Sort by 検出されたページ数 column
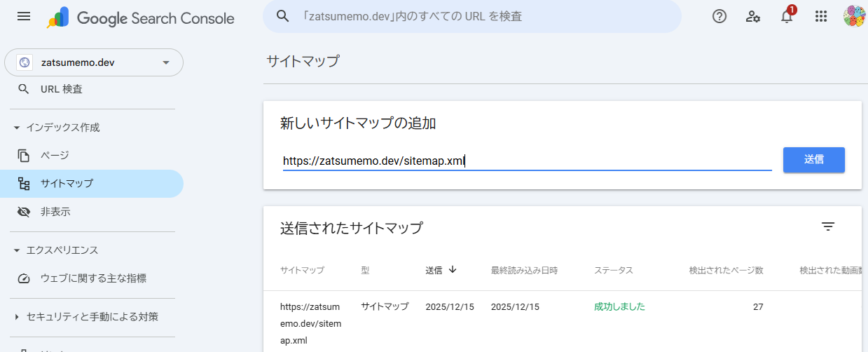This screenshot has width=868, height=352. pyautogui.click(x=726, y=270)
